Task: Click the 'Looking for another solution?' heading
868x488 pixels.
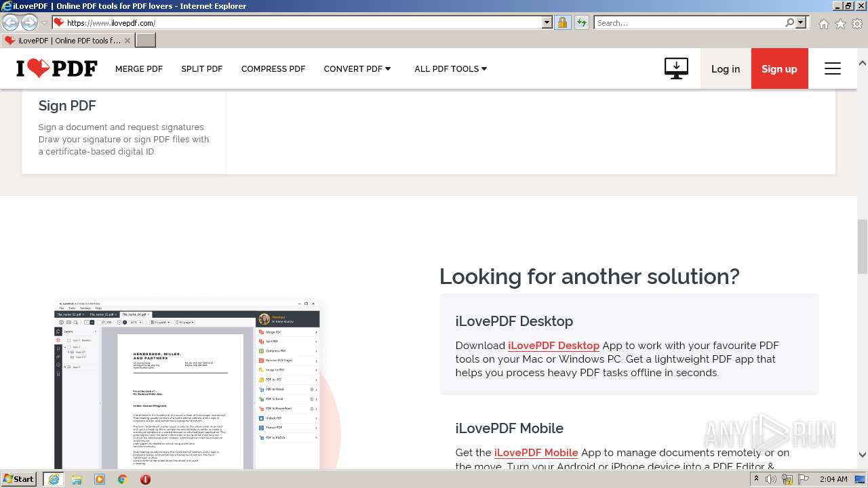Action: (589, 277)
